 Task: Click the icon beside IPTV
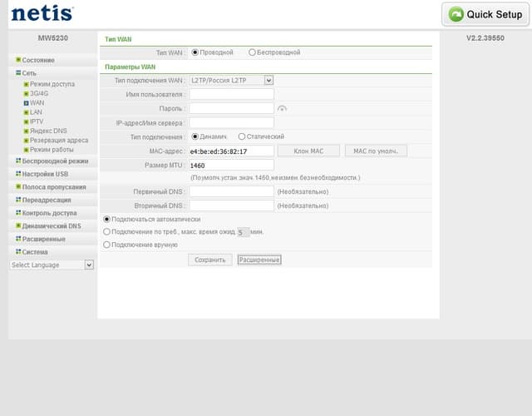pos(26,121)
